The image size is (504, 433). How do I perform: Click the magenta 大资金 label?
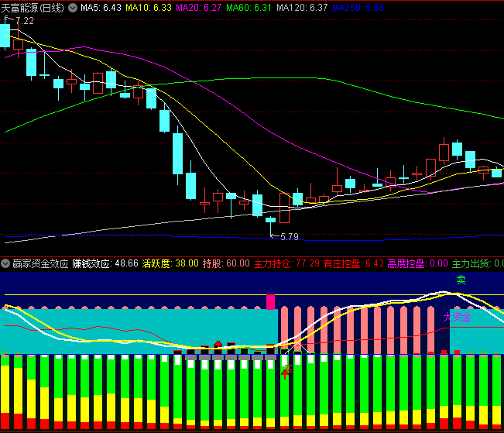pyautogui.click(x=457, y=318)
